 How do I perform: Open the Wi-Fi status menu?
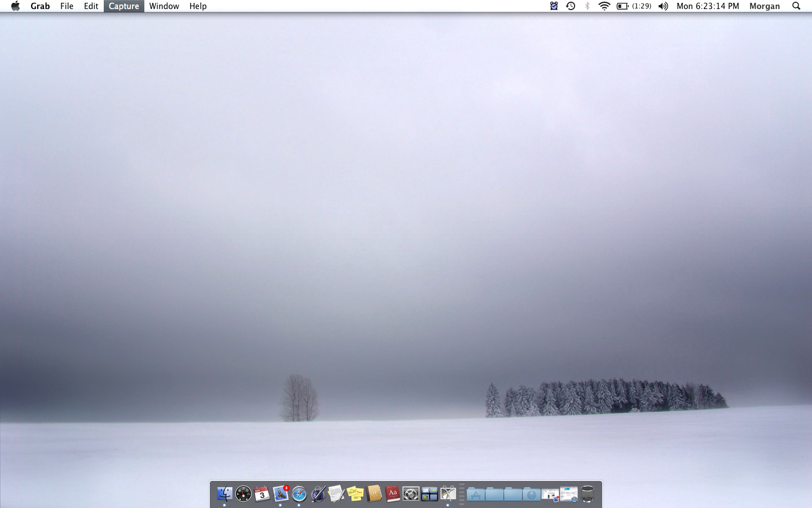pos(604,6)
